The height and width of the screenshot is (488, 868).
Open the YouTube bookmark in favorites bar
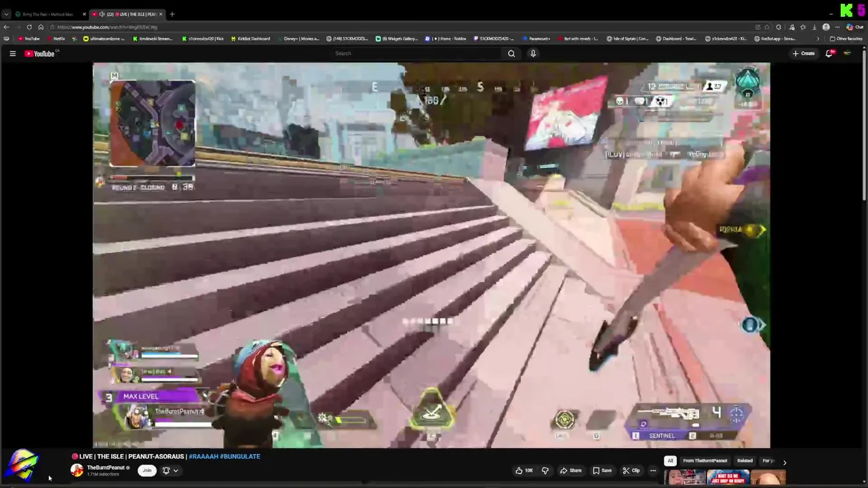tap(28, 39)
